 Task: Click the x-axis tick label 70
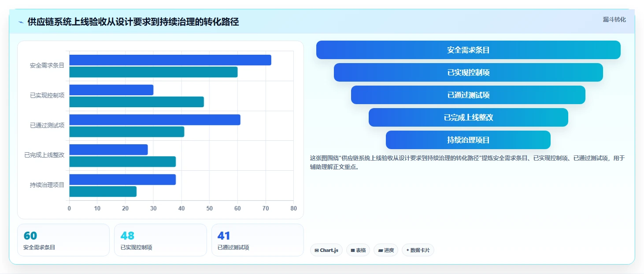pos(266,209)
